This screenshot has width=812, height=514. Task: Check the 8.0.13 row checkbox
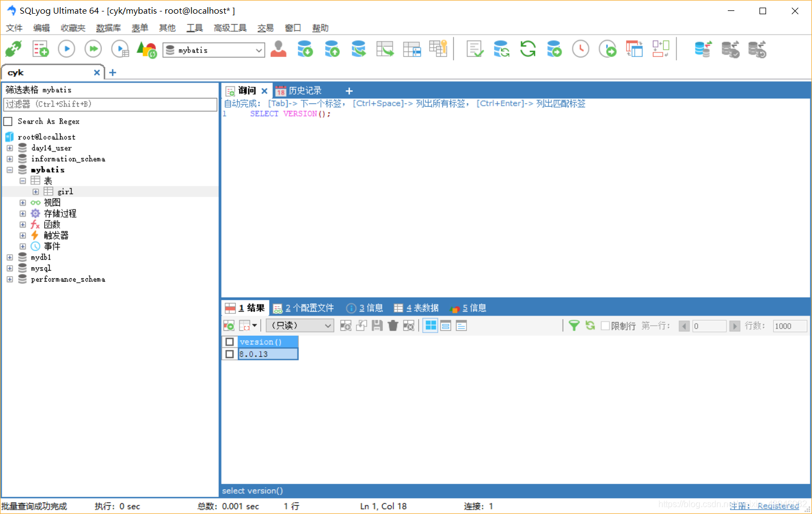tap(230, 354)
